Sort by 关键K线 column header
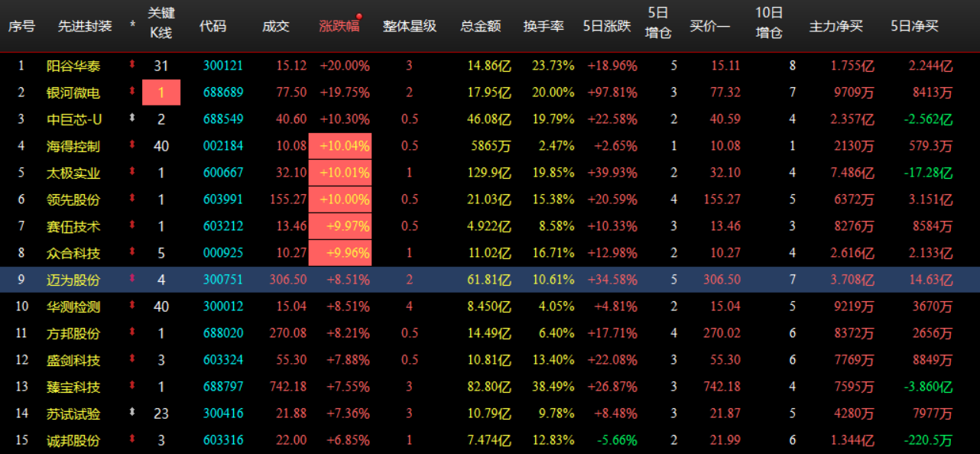Viewport: 980px width, 454px height. 161,23
